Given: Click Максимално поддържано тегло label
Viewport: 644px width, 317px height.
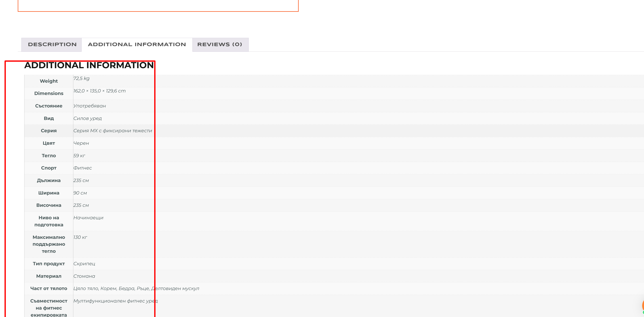Looking at the screenshot, I should point(49,244).
